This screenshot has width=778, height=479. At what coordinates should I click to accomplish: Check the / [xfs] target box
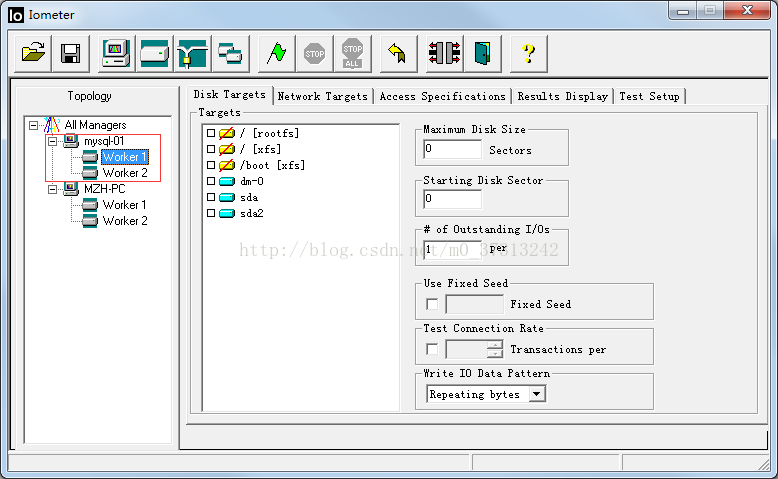coord(211,149)
